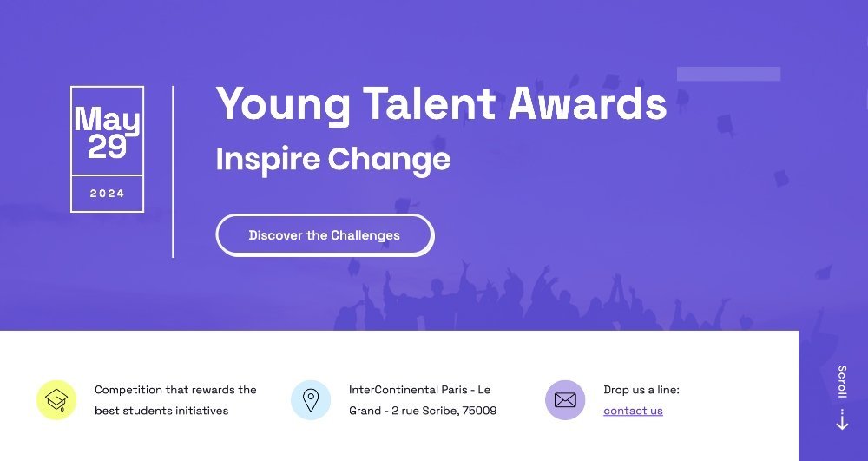This screenshot has height=461, width=868.
Task: Open the contact us link
Action: pos(633,411)
